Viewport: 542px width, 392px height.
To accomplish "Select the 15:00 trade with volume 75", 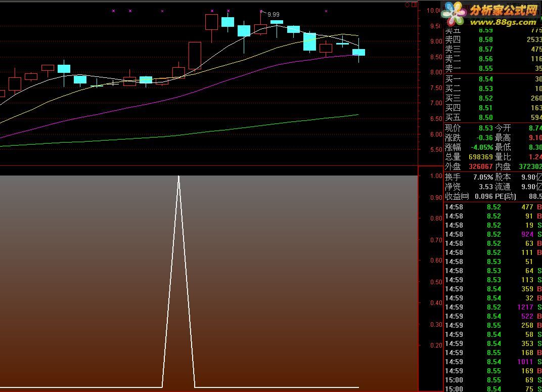I will tap(493, 389).
